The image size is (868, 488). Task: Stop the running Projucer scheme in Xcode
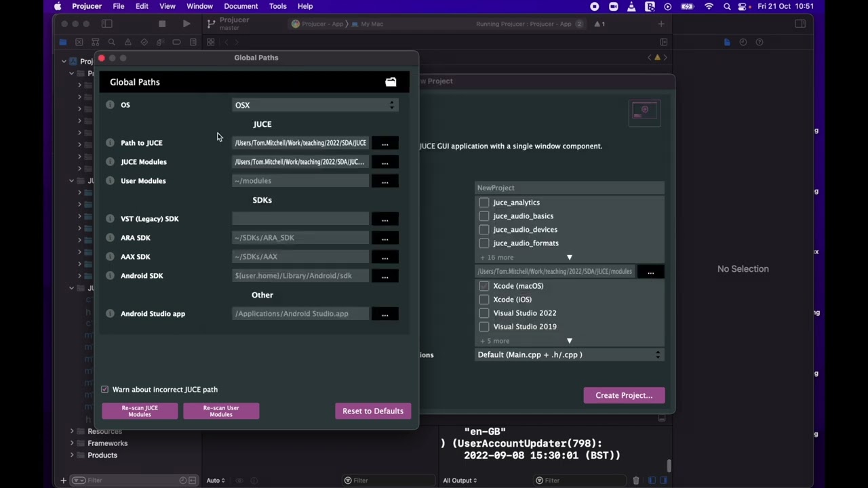[162, 24]
